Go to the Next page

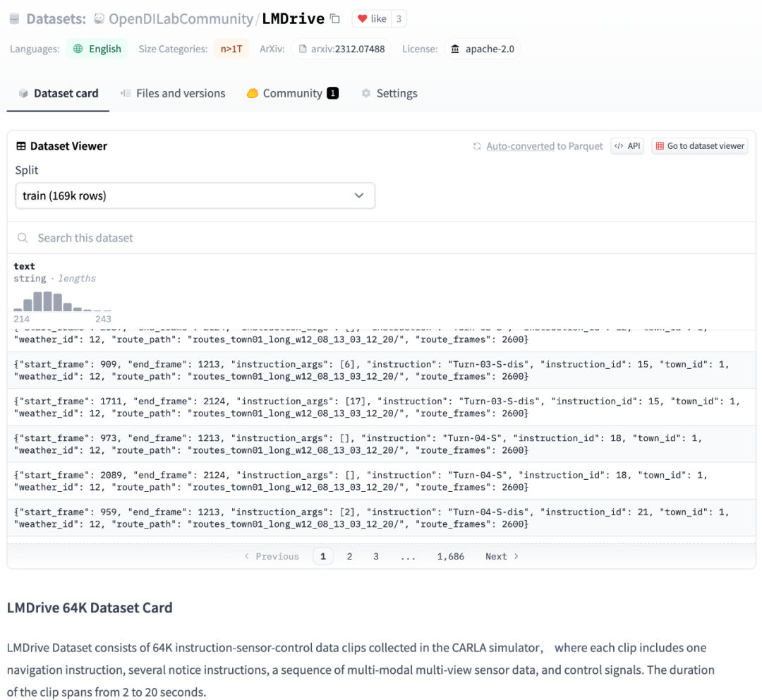502,556
